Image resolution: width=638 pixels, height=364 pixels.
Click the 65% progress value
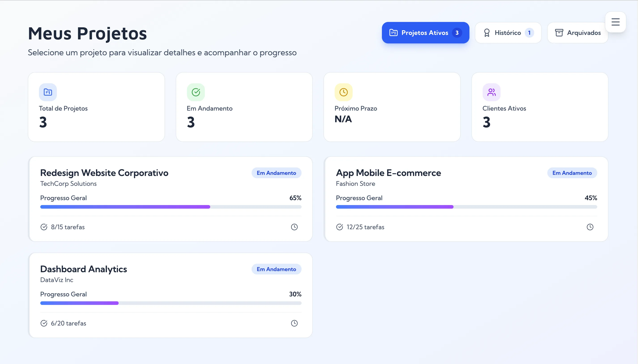pyautogui.click(x=295, y=198)
